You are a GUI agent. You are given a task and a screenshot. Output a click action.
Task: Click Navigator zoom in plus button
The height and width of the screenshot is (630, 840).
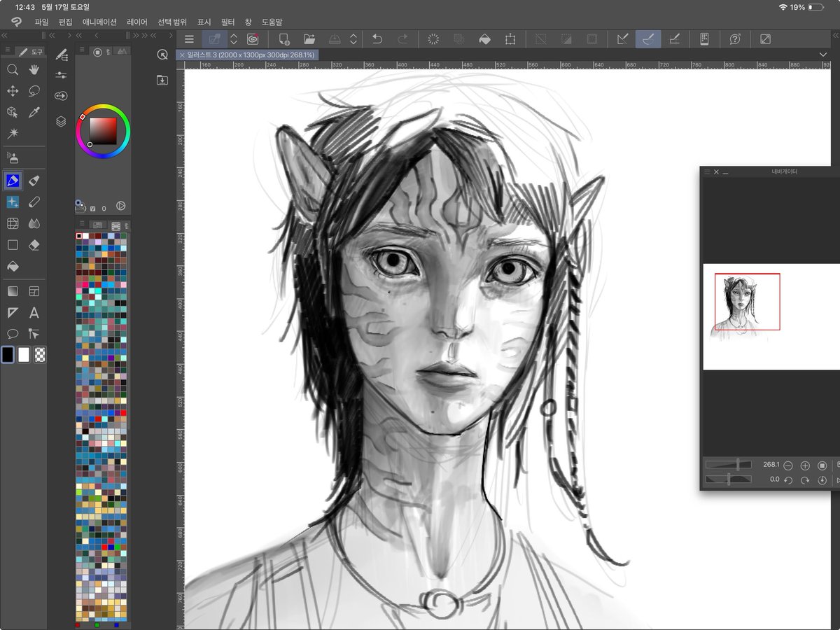coord(805,465)
